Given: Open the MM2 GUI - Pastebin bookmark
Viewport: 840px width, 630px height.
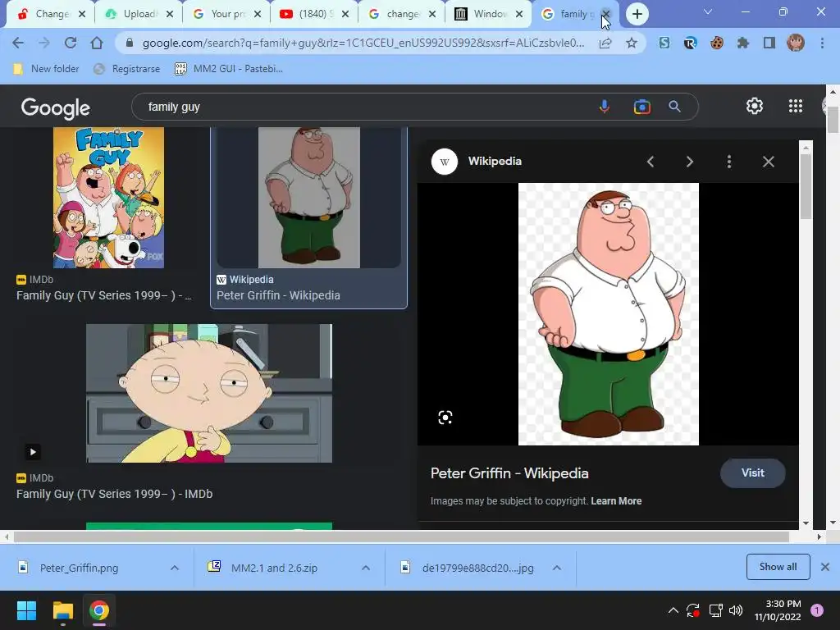Looking at the screenshot, I should coord(230,69).
